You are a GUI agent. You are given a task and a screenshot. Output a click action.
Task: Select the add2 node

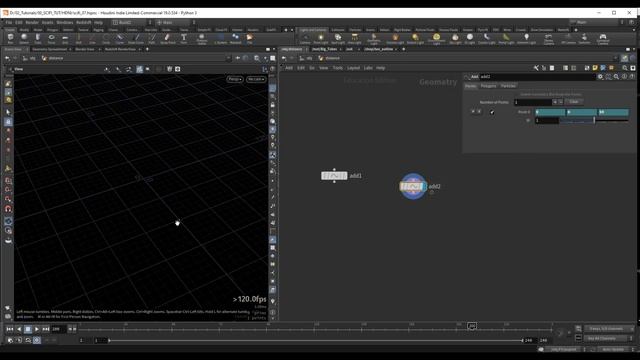(x=413, y=187)
